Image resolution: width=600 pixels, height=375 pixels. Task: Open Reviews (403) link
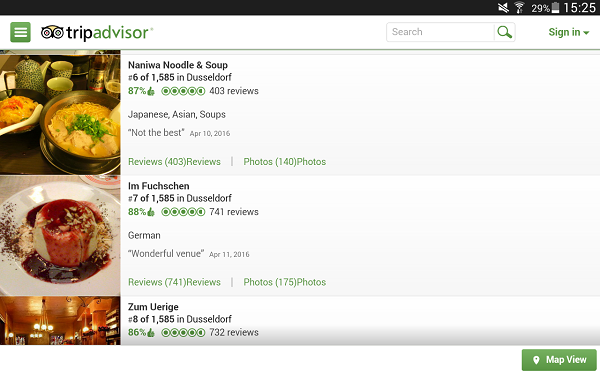coord(174,162)
